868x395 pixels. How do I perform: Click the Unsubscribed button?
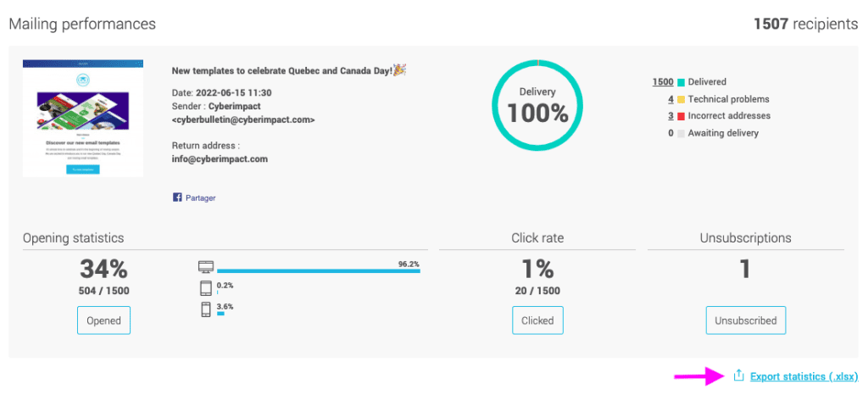coord(746,320)
